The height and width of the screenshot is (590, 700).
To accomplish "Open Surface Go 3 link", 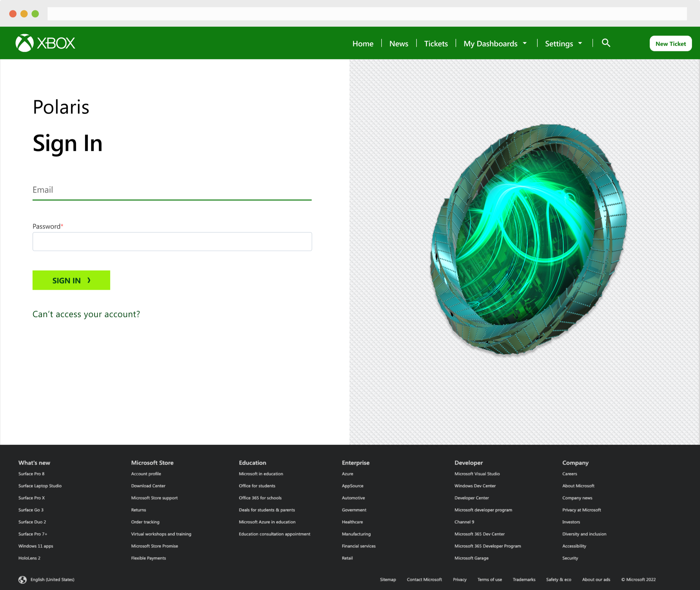I will pos(31,510).
